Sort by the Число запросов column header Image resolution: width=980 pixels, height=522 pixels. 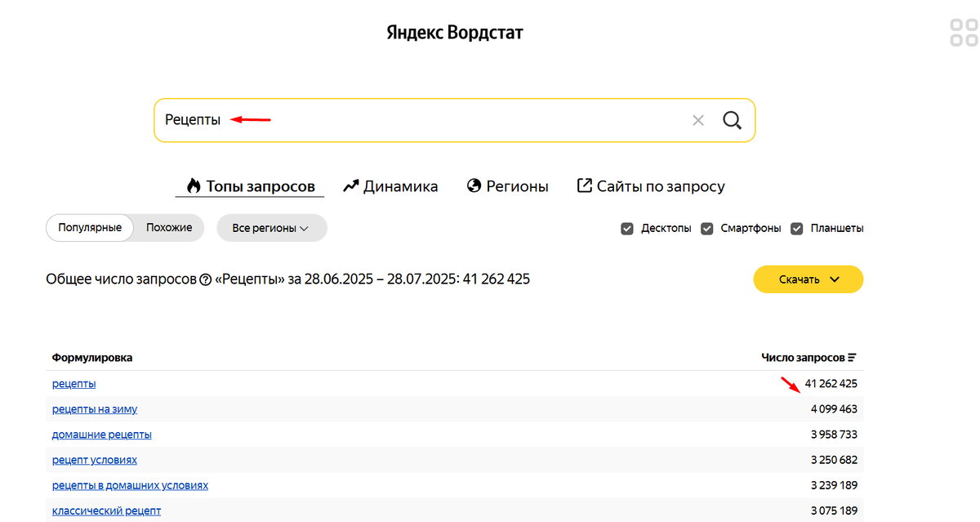click(x=803, y=358)
